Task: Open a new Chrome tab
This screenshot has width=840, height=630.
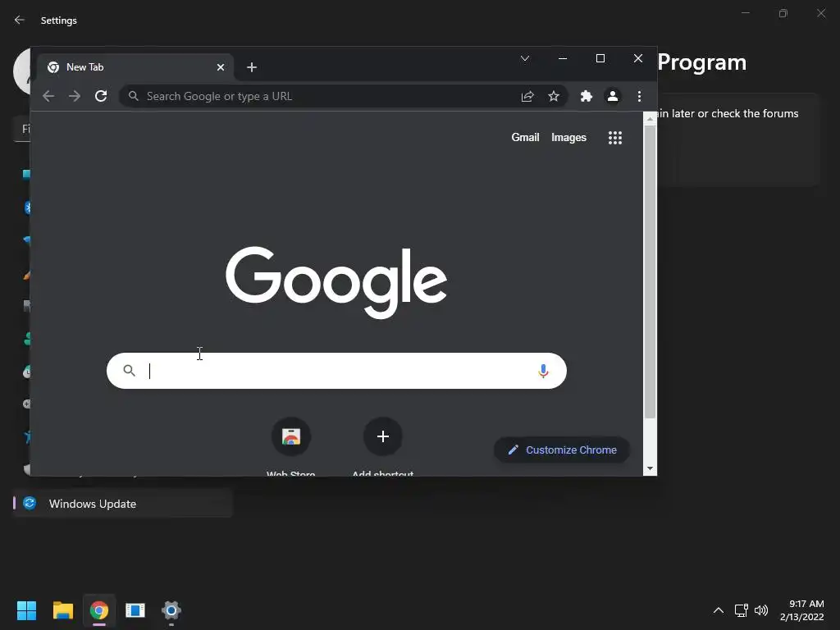Action: pyautogui.click(x=252, y=67)
